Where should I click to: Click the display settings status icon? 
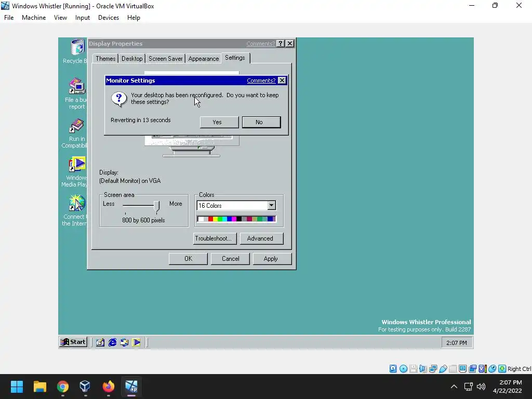point(462,369)
